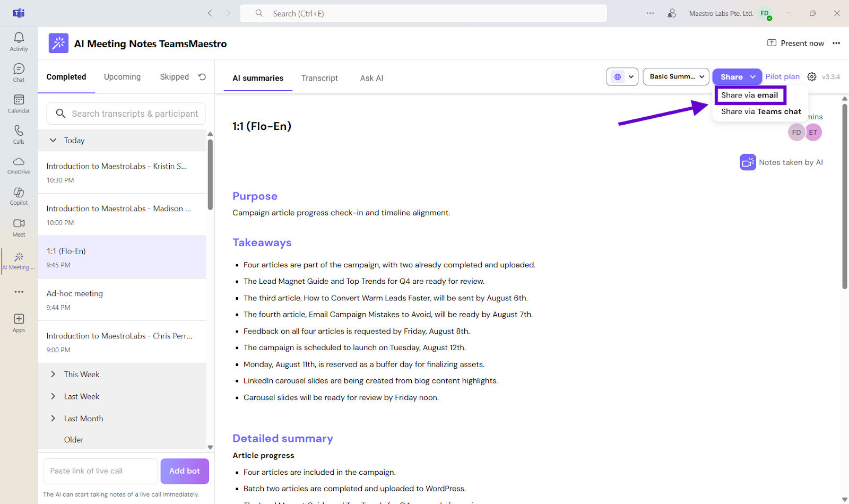Click the AI Meeting Notes TeamsMaestro logo

tap(58, 44)
